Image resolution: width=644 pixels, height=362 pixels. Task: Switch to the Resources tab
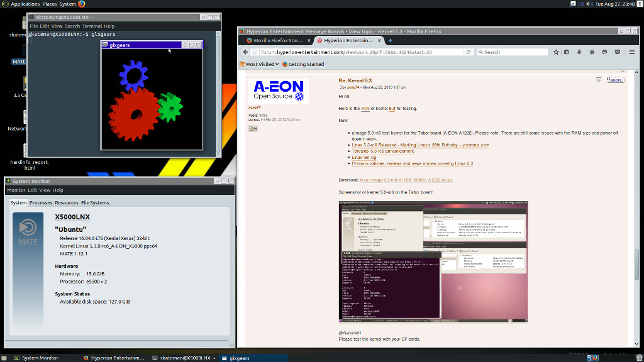pos(67,203)
